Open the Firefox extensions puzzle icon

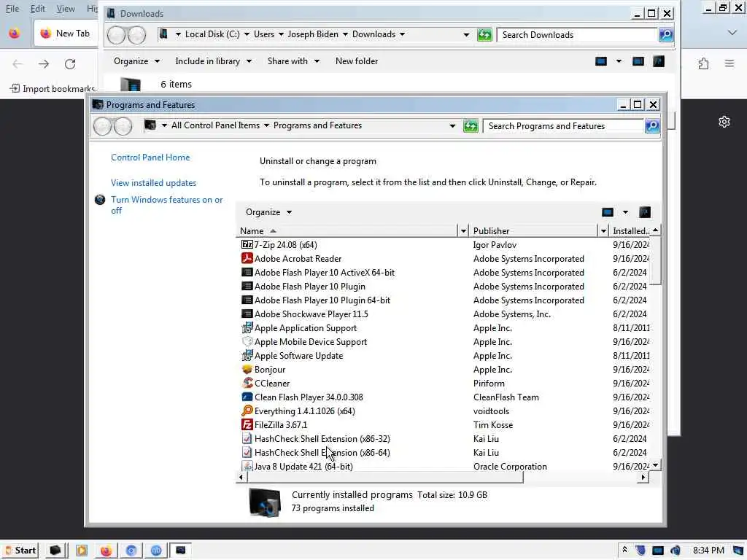pyautogui.click(x=703, y=63)
